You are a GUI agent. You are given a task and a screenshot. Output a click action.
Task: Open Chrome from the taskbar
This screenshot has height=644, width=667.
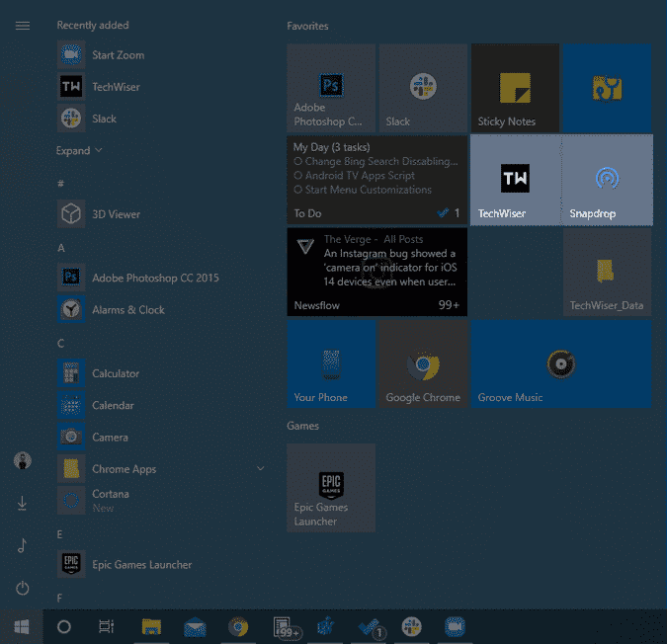pos(238,626)
